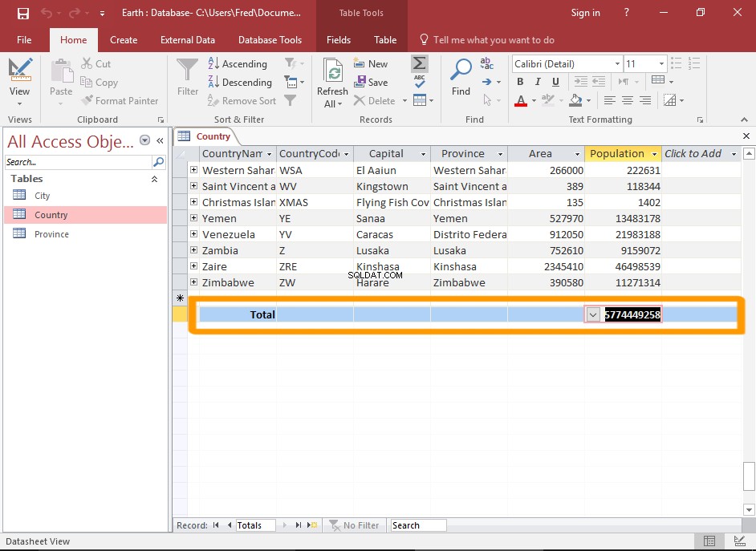
Task: Click Sign in
Action: click(585, 13)
